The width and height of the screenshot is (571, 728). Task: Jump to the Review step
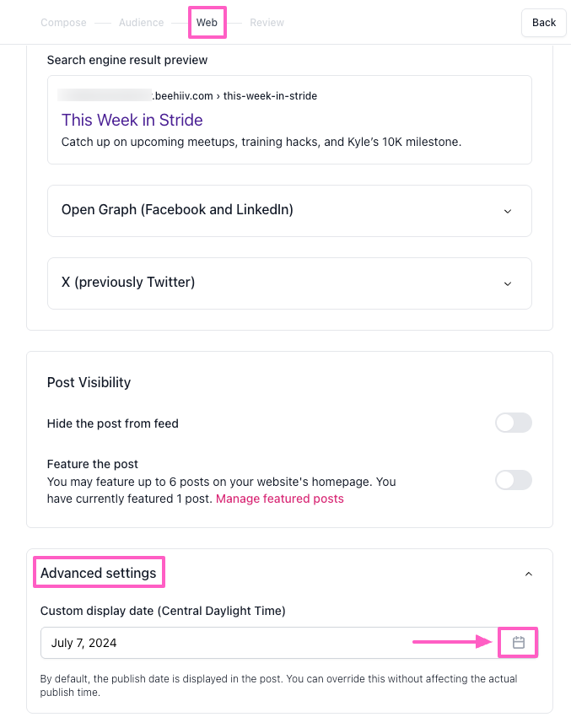point(267,23)
